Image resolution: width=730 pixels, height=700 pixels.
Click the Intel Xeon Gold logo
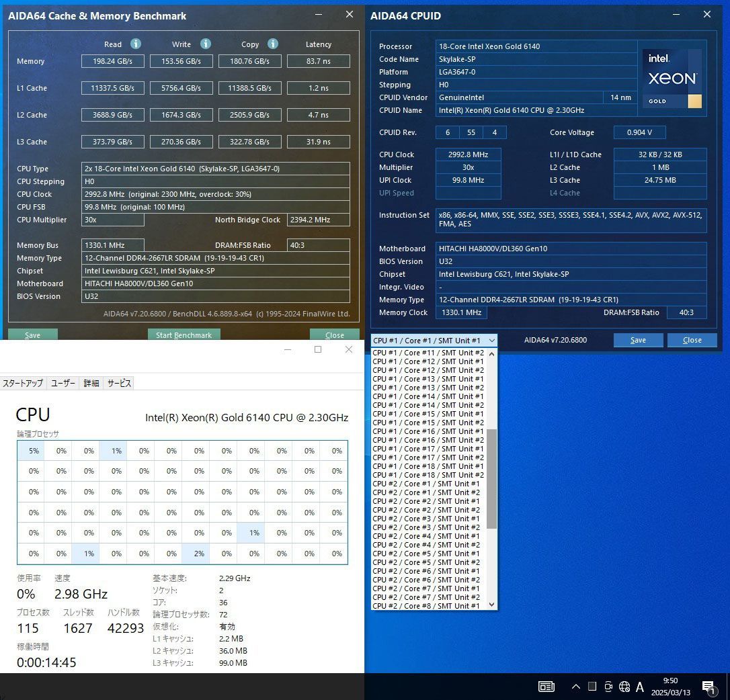pos(672,79)
